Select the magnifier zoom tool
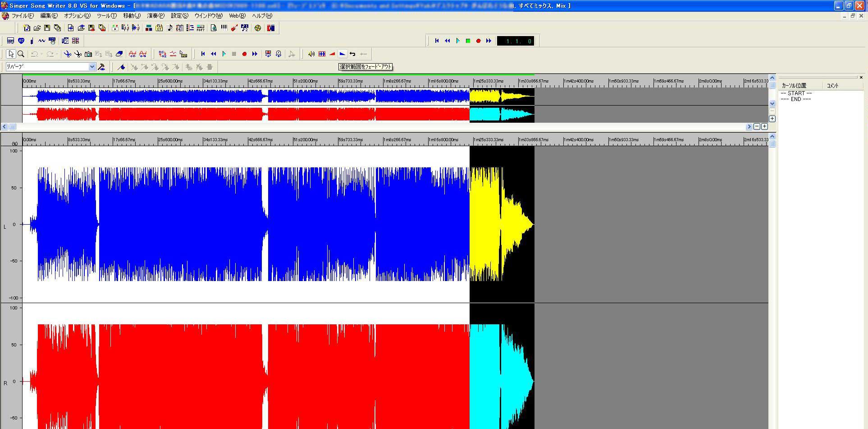Image resolution: width=868 pixels, height=429 pixels. pyautogui.click(x=21, y=54)
